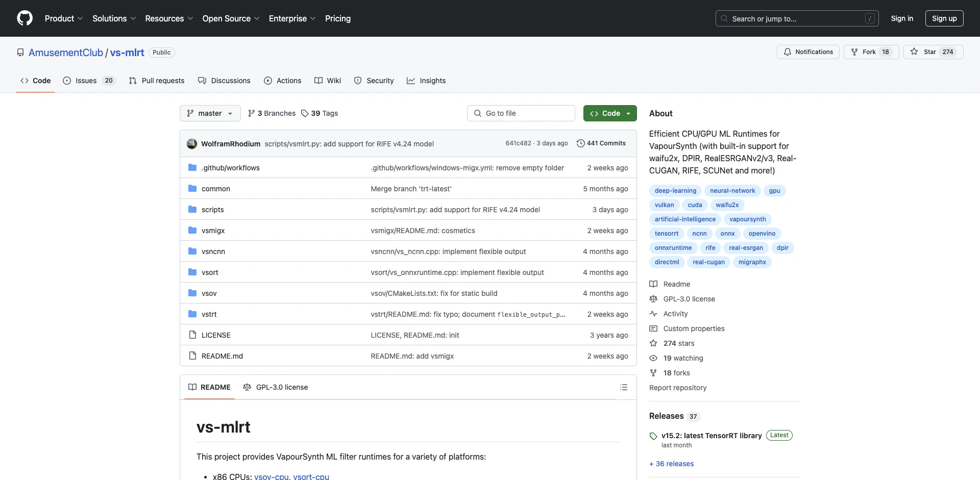Expand the Open Source menu
Screen dimensions: 980x480
(x=231, y=18)
